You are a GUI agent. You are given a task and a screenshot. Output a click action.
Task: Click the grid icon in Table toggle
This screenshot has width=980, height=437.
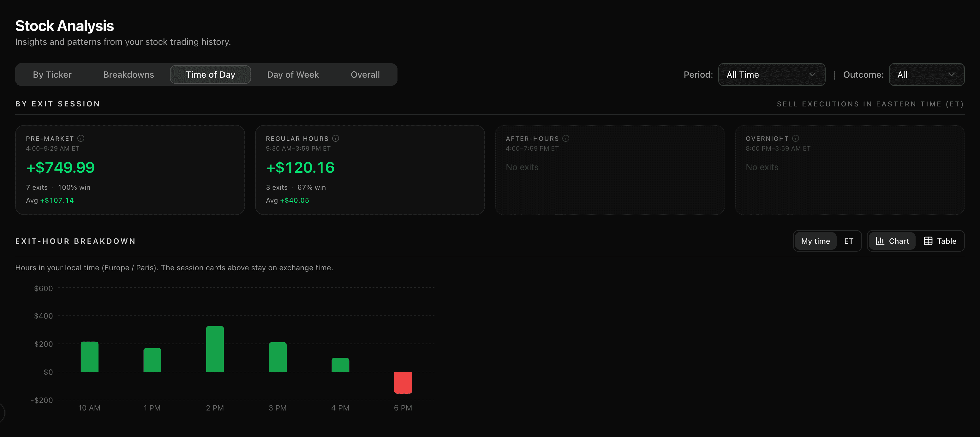coord(928,241)
